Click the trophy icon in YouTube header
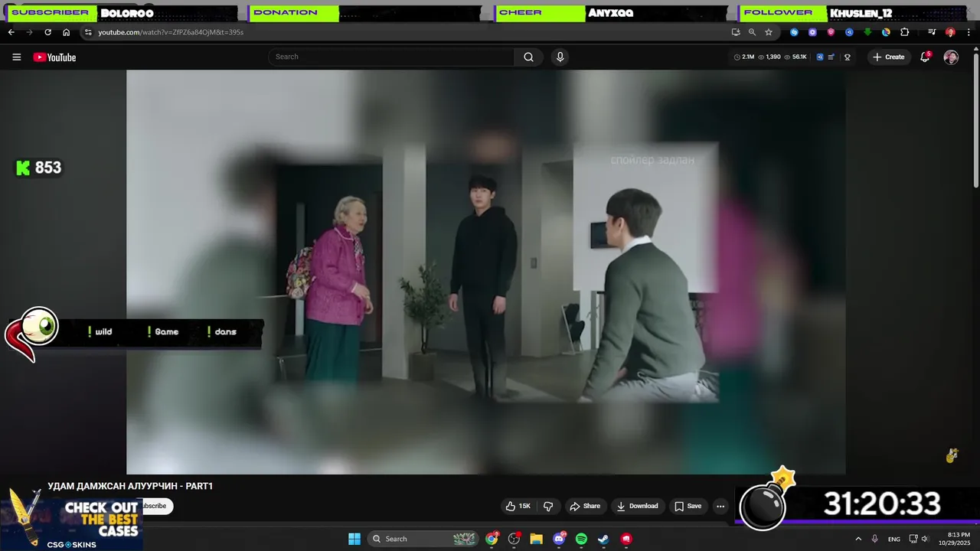Image resolution: width=980 pixels, height=551 pixels. point(847,57)
